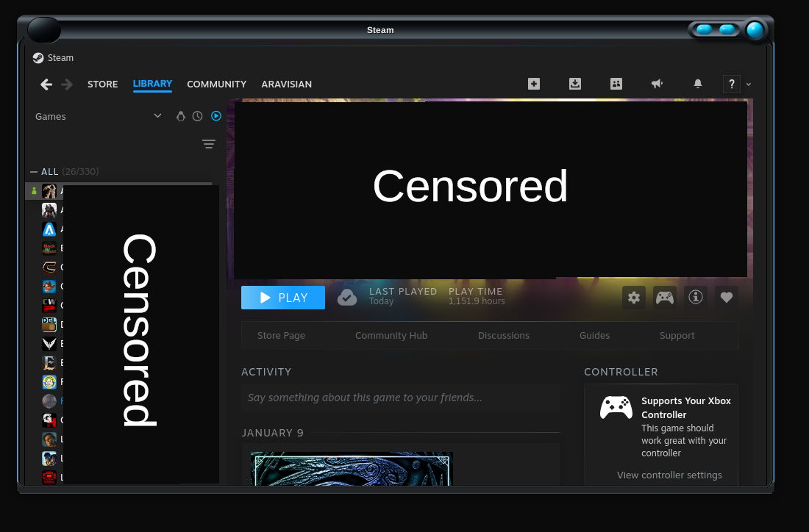The height and width of the screenshot is (532, 809).
Task: Open the Community Hub link
Action: point(391,335)
